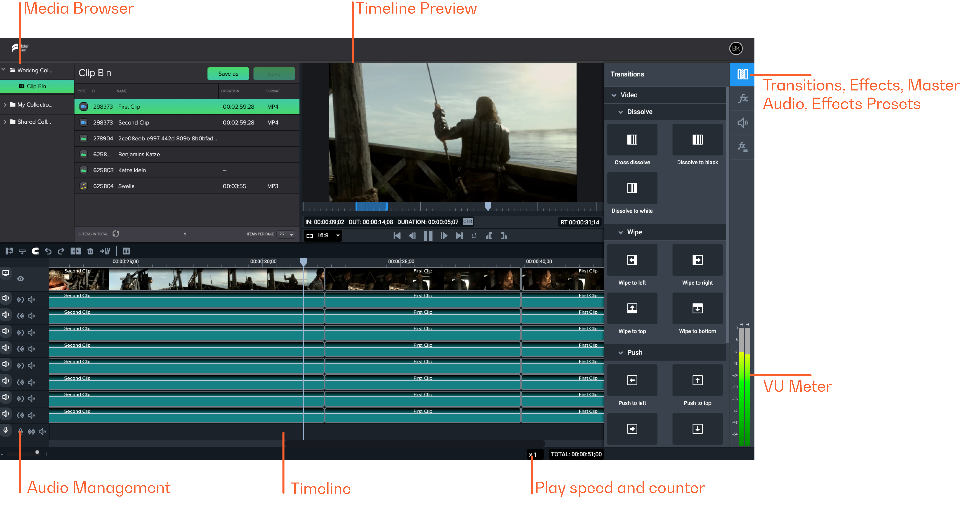This screenshot has width=980, height=513.
Task: Toggle the snapping magnet tool
Action: click(x=35, y=251)
